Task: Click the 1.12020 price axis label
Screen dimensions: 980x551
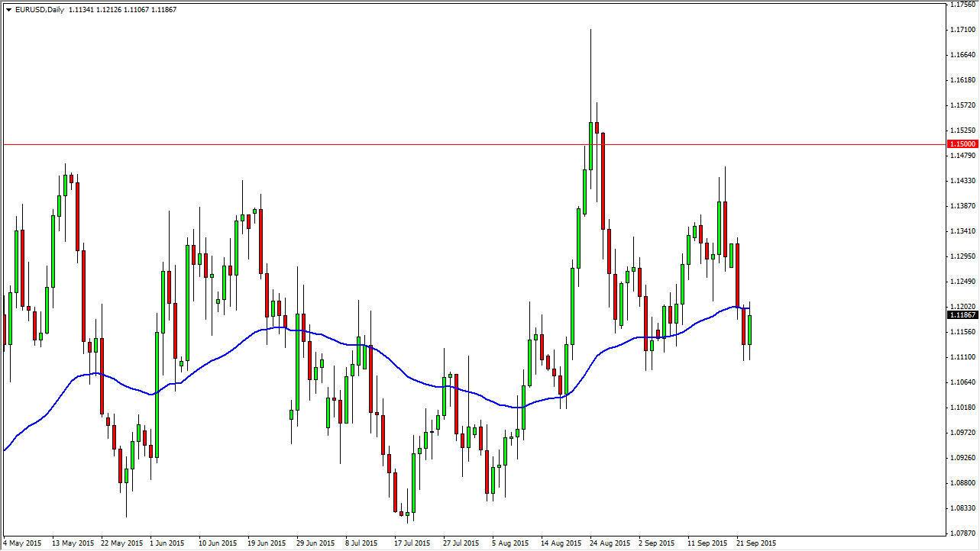Action: click(x=963, y=307)
